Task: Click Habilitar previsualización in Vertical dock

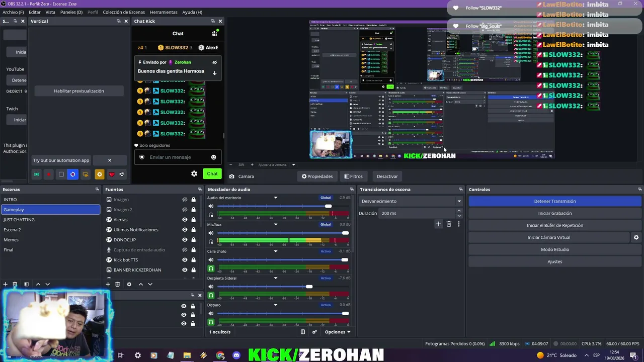Action: pyautogui.click(x=79, y=91)
